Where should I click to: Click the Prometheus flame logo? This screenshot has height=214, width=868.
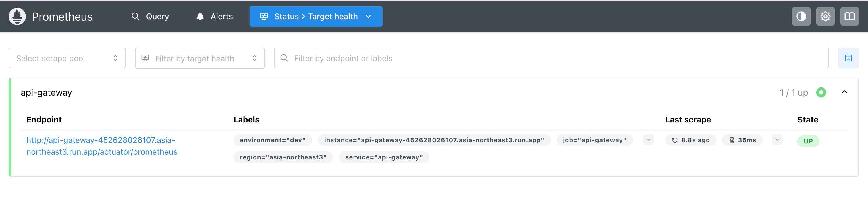[x=17, y=16]
